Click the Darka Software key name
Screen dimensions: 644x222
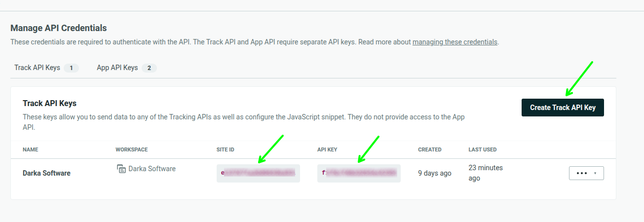[x=46, y=173]
